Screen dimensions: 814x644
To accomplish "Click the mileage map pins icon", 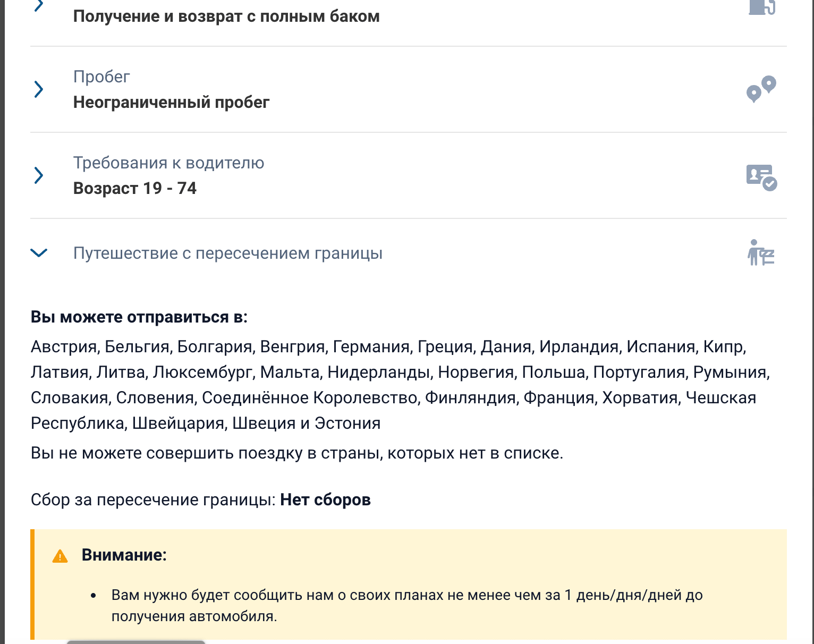I will (x=761, y=89).
